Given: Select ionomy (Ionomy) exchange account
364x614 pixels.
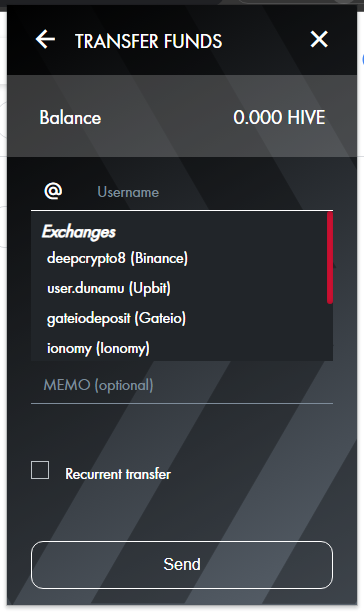Looking at the screenshot, I should 98,348.
